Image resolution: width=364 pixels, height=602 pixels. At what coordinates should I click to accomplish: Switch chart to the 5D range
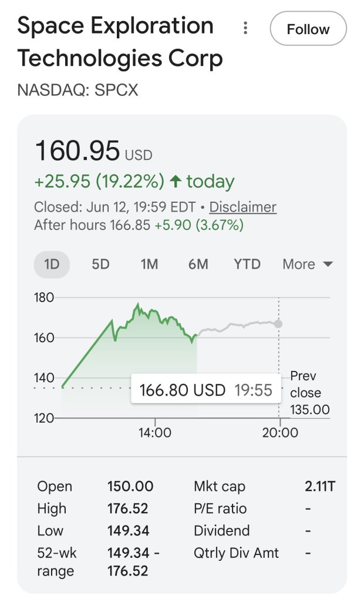pyautogui.click(x=100, y=264)
